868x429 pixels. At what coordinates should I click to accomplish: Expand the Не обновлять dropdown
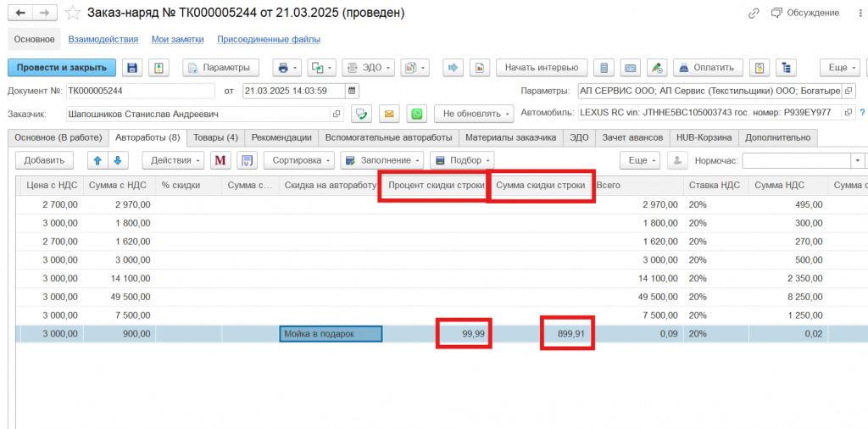(474, 114)
